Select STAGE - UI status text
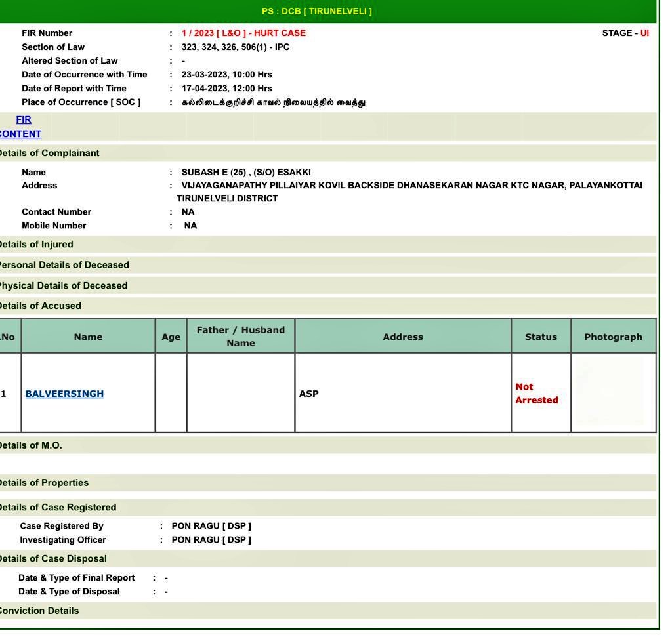 tap(625, 33)
